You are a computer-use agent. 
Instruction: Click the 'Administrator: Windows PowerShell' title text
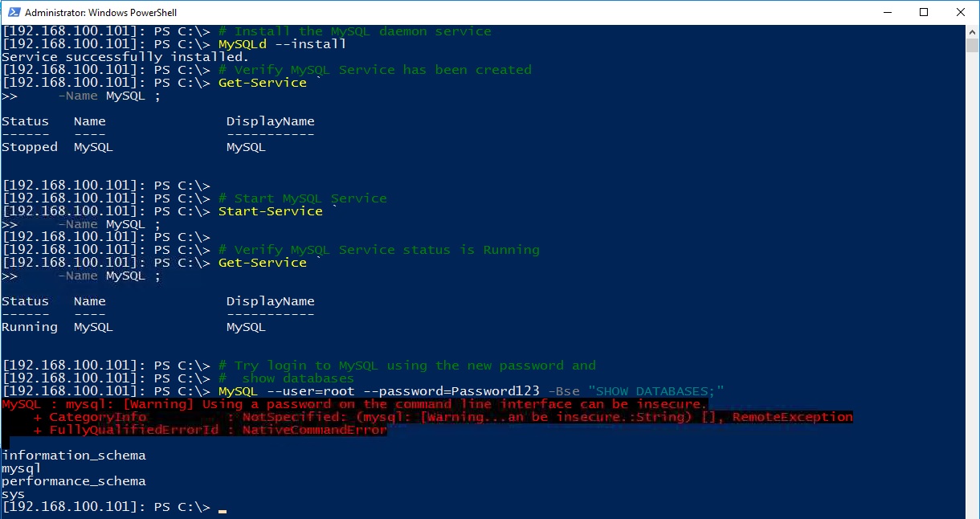click(101, 13)
